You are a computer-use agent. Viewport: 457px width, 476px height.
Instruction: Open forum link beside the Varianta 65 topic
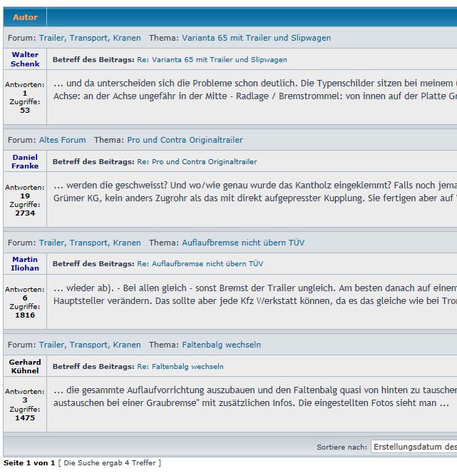click(x=90, y=38)
